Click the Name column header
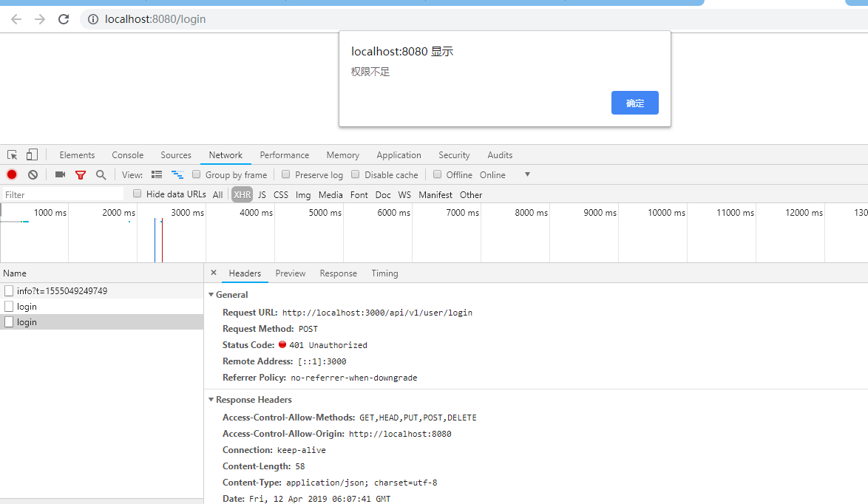This screenshot has width=868, height=504. (x=102, y=273)
